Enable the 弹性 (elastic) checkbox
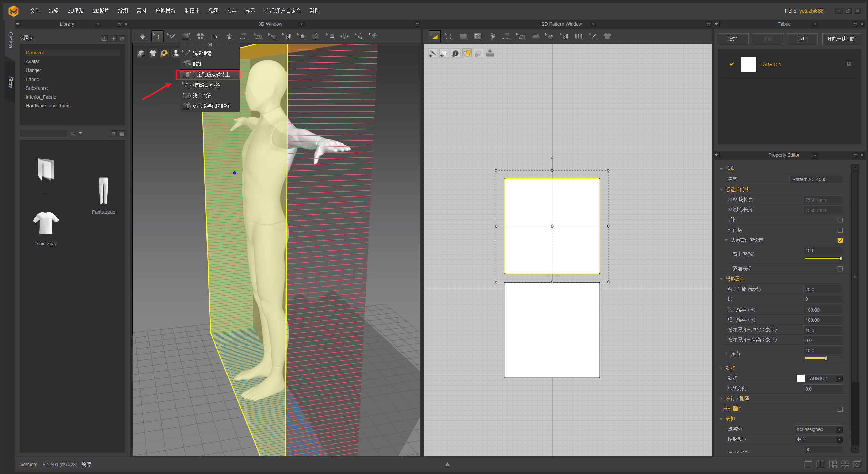The height and width of the screenshot is (474, 868). (840, 220)
